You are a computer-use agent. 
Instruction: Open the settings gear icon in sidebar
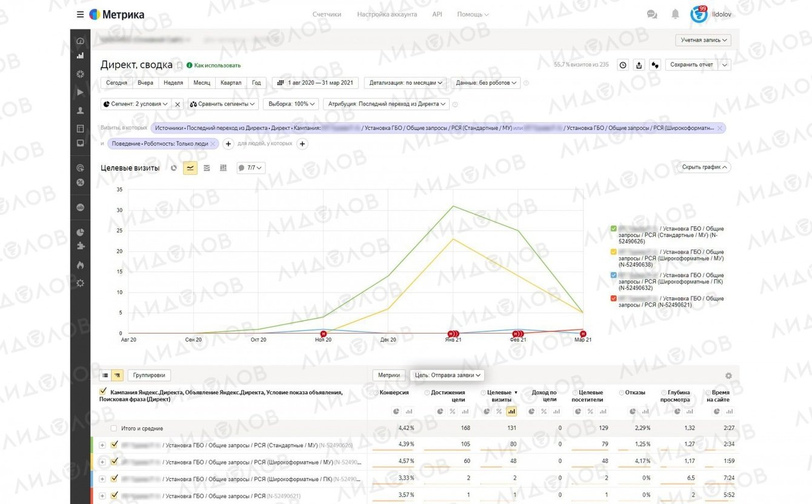[80, 283]
